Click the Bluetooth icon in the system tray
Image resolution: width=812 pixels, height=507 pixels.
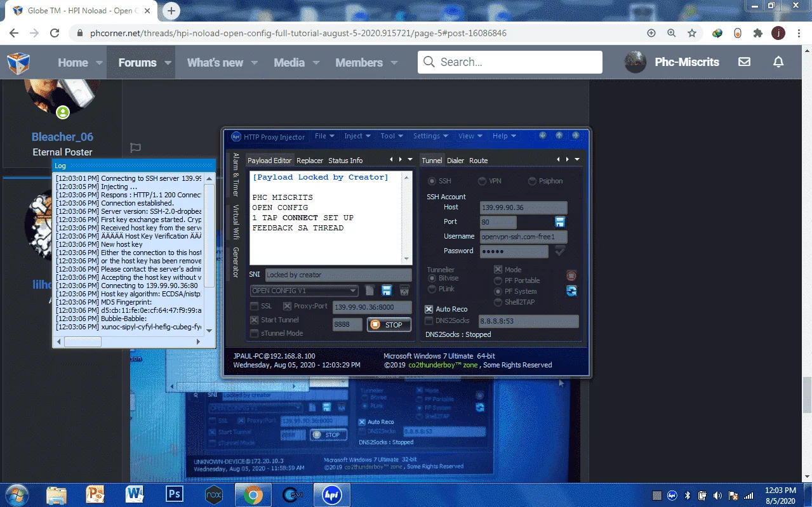pyautogui.click(x=687, y=496)
